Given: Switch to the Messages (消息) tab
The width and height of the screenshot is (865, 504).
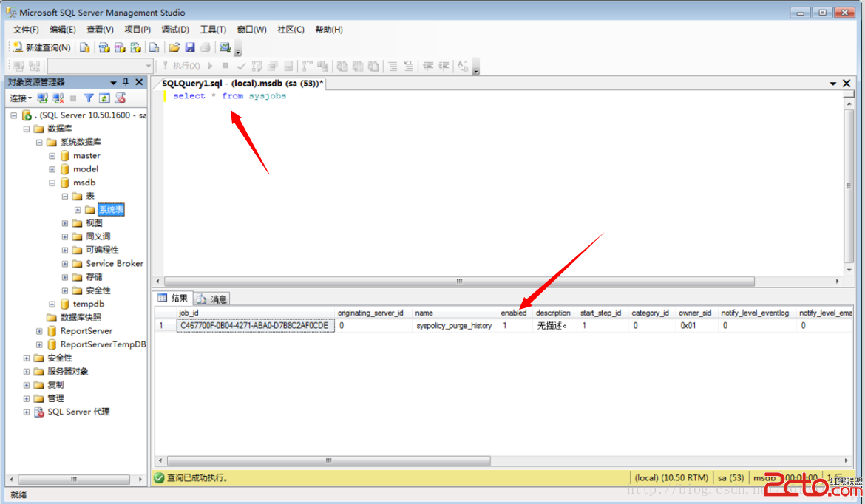Looking at the screenshot, I should click(212, 299).
